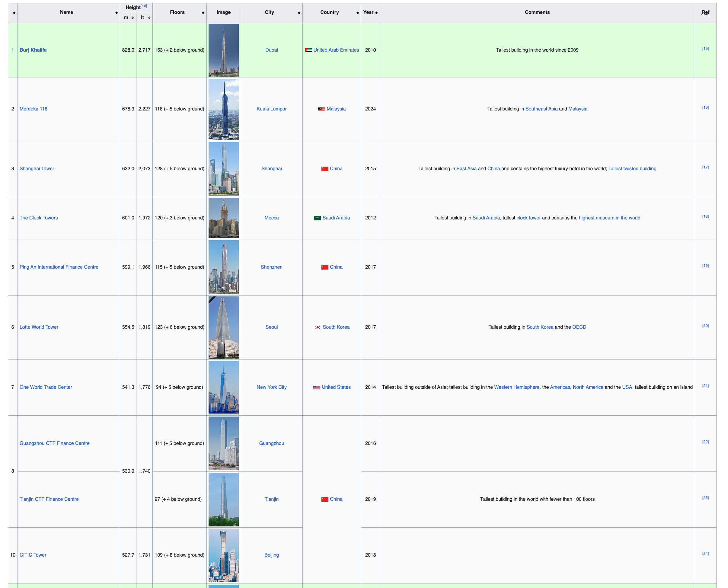This screenshot has width=728, height=588.
Task: Open the Lotte World Tower link
Action: [39, 327]
